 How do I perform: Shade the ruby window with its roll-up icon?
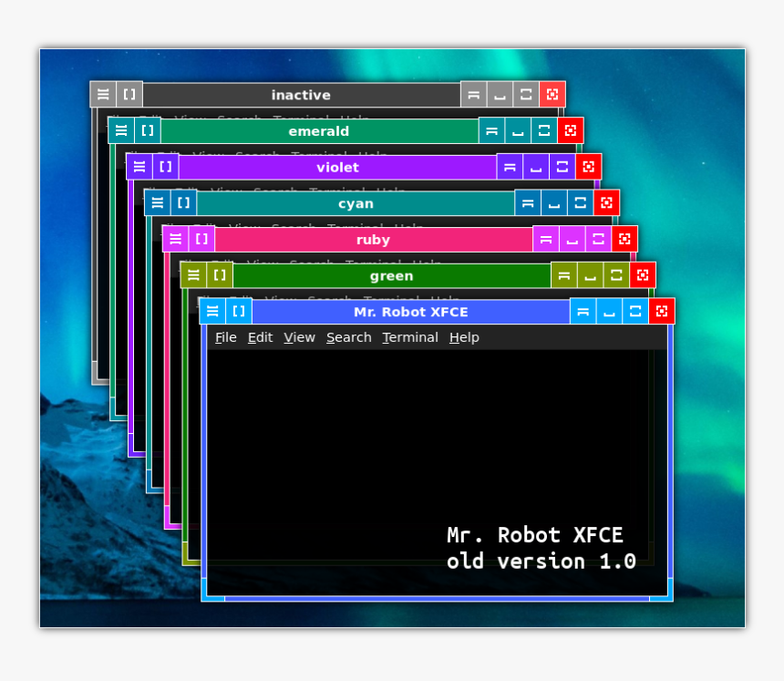coord(545,239)
